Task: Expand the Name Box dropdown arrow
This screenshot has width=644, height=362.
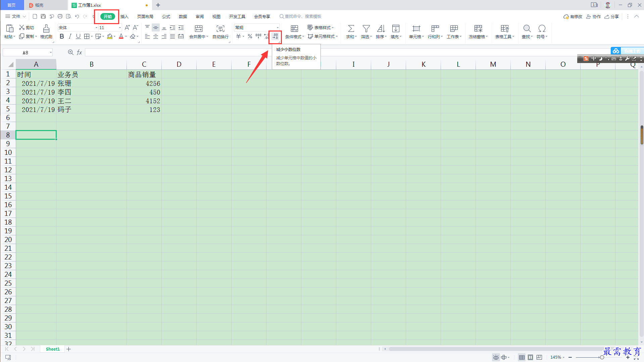Action: (x=51, y=53)
